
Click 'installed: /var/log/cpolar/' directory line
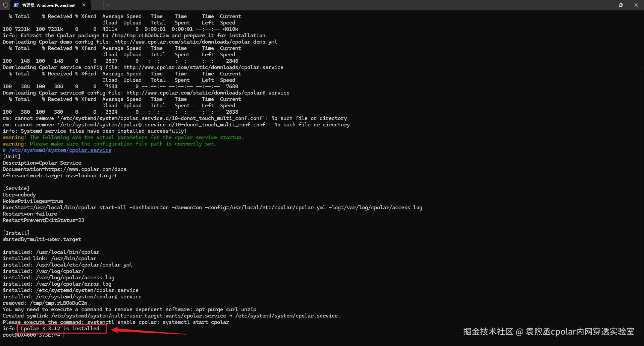(x=44, y=271)
